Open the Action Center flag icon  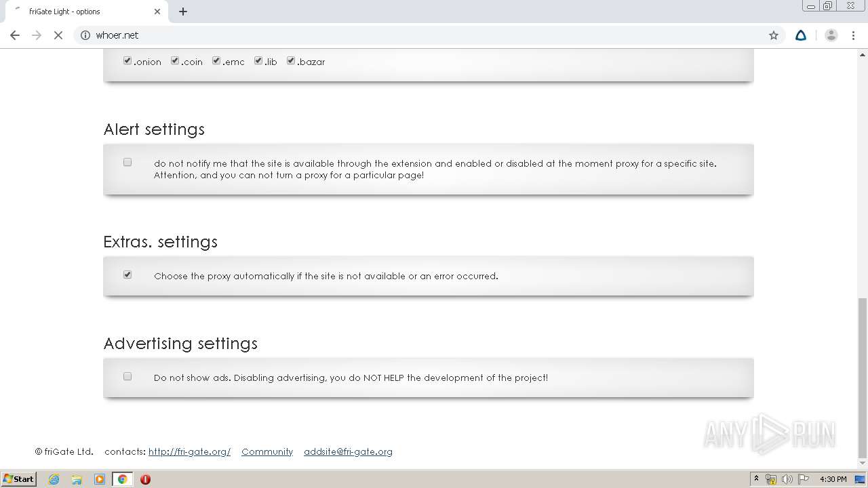pos(804,479)
